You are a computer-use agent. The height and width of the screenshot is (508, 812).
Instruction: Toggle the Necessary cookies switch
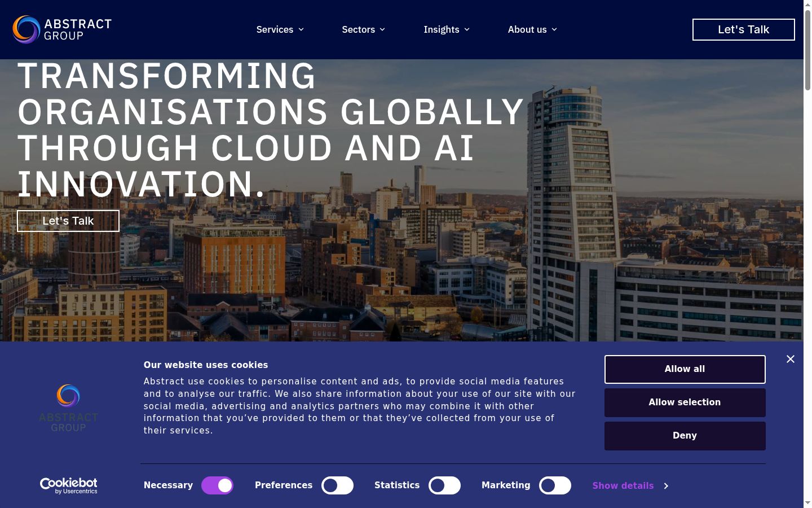pos(218,485)
